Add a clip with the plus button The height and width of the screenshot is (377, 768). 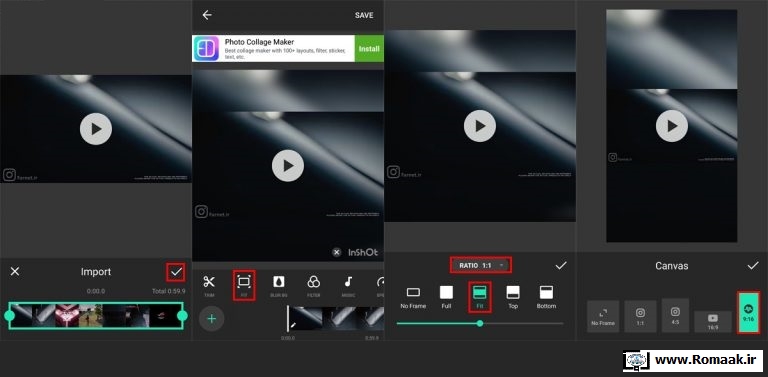click(212, 319)
